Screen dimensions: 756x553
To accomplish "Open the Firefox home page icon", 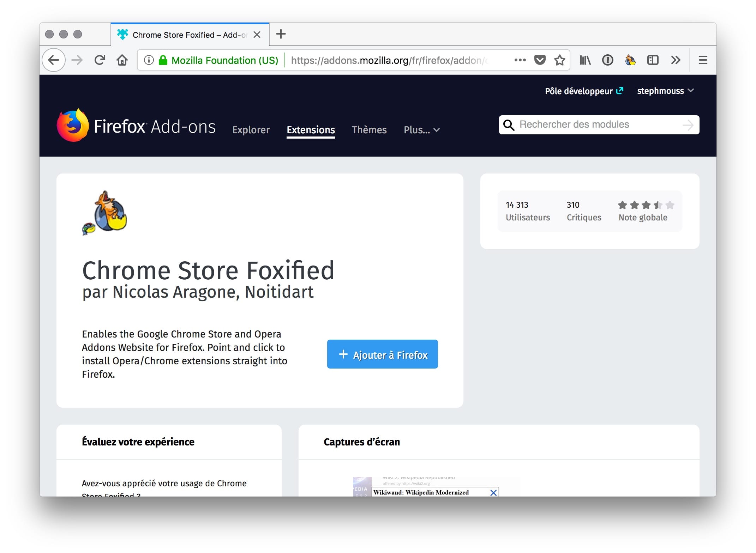I will click(x=122, y=60).
